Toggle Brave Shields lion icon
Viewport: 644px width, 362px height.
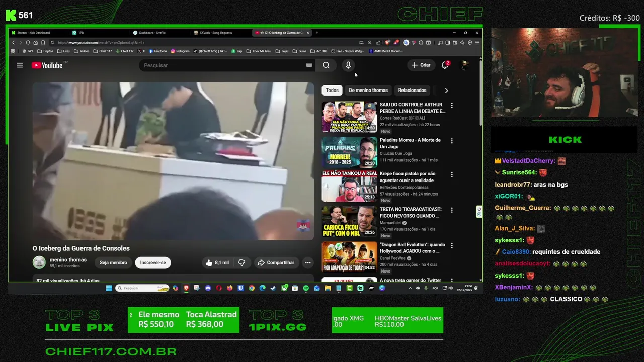[x=387, y=43]
